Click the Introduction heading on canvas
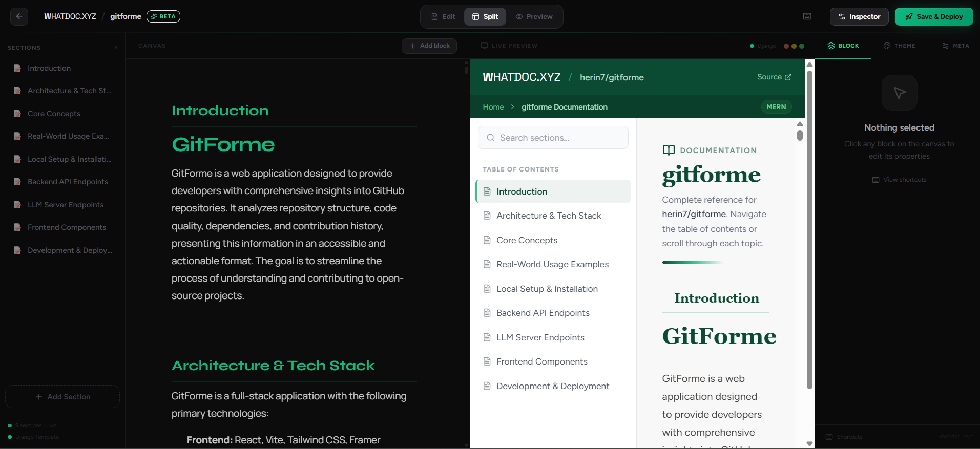Viewport: 980px width, 449px height. tap(220, 111)
